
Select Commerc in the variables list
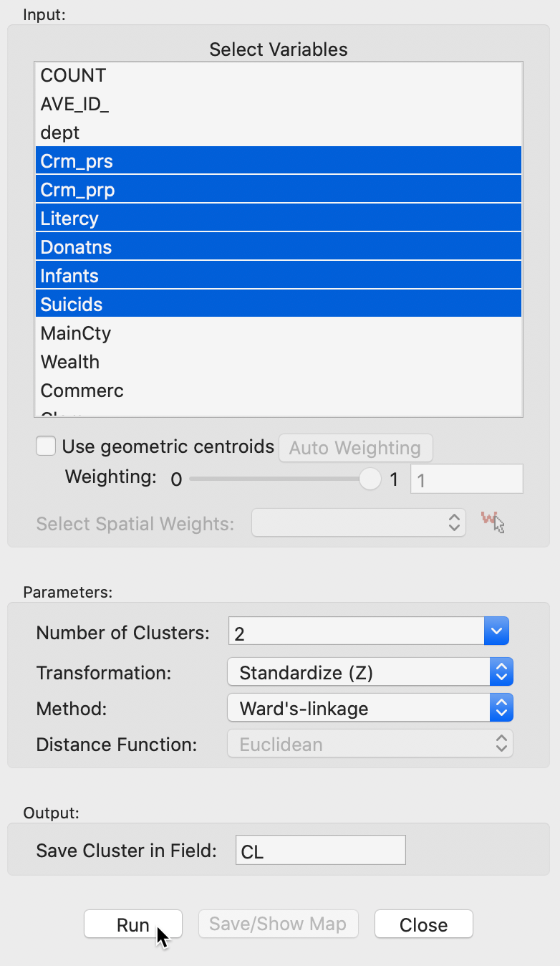[x=279, y=391]
